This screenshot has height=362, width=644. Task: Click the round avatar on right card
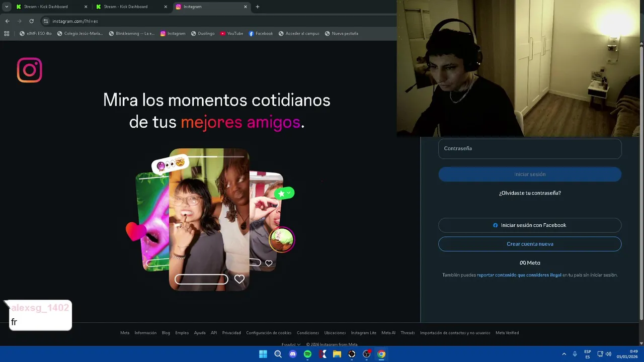click(281, 240)
